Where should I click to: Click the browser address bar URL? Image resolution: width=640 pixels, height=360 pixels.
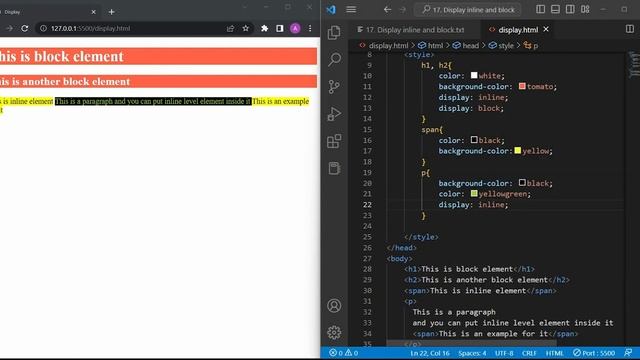91,28
